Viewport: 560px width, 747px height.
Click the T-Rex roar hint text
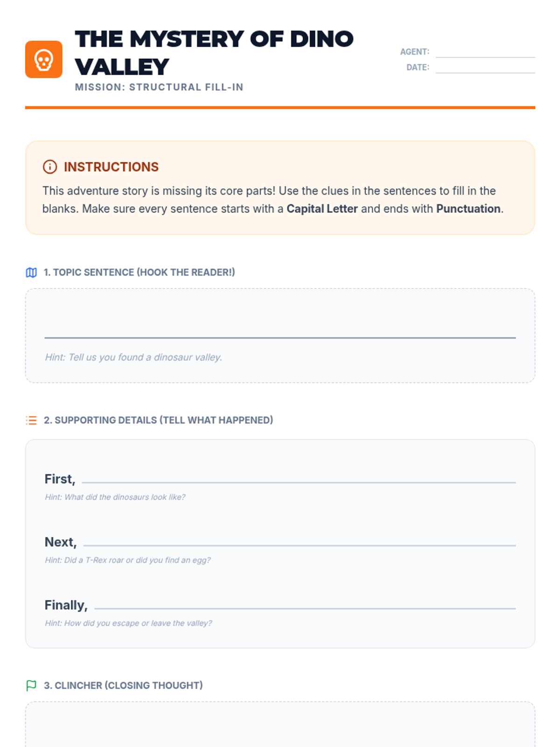pyautogui.click(x=128, y=560)
